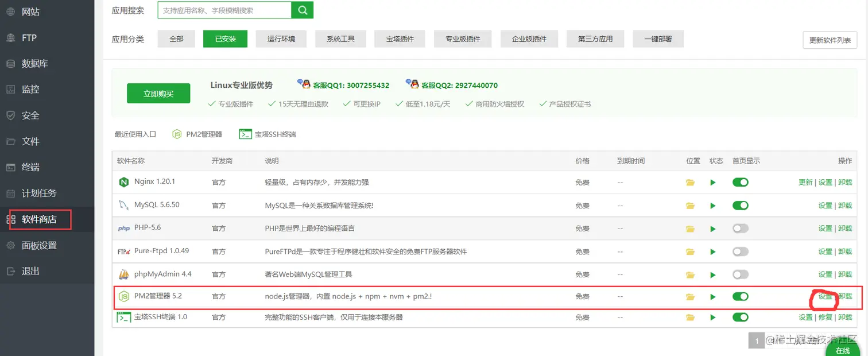The width and height of the screenshot is (868, 356).
Task: Click the PM2管理器 status play icon
Action: [713, 297]
